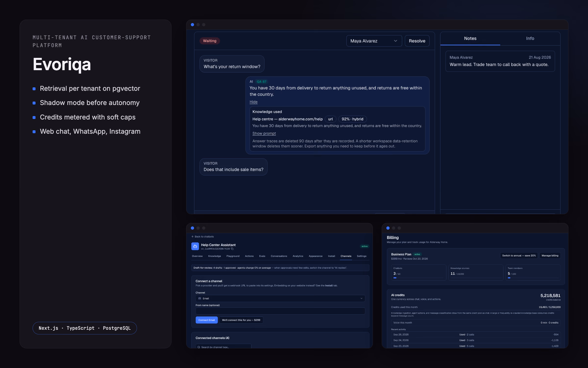
Task: Click the "Sep 23, 2026" activity row
Action: pos(476,346)
